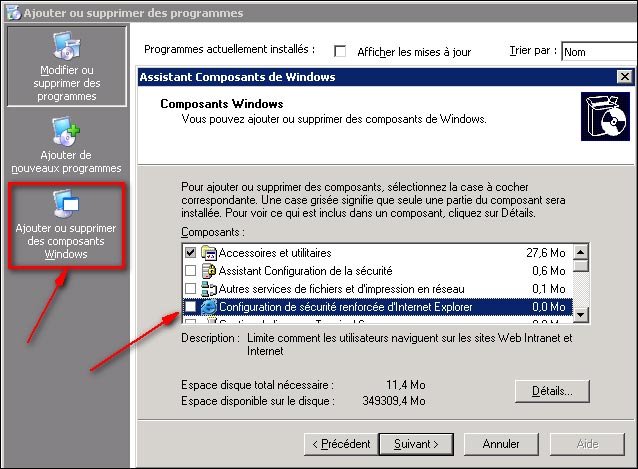Image resolution: width=638 pixels, height=469 pixels.
Task: Click the Ajouter ou supprimer des composants Windows icon
Action: tap(66, 203)
